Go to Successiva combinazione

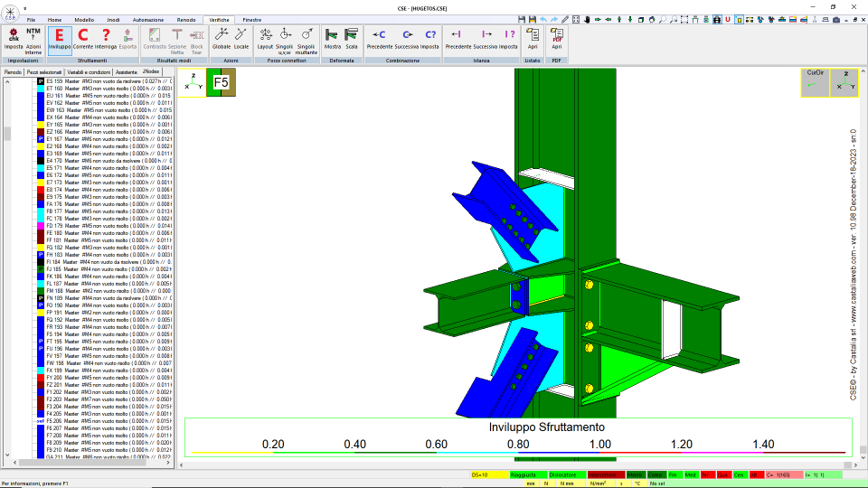pyautogui.click(x=407, y=39)
